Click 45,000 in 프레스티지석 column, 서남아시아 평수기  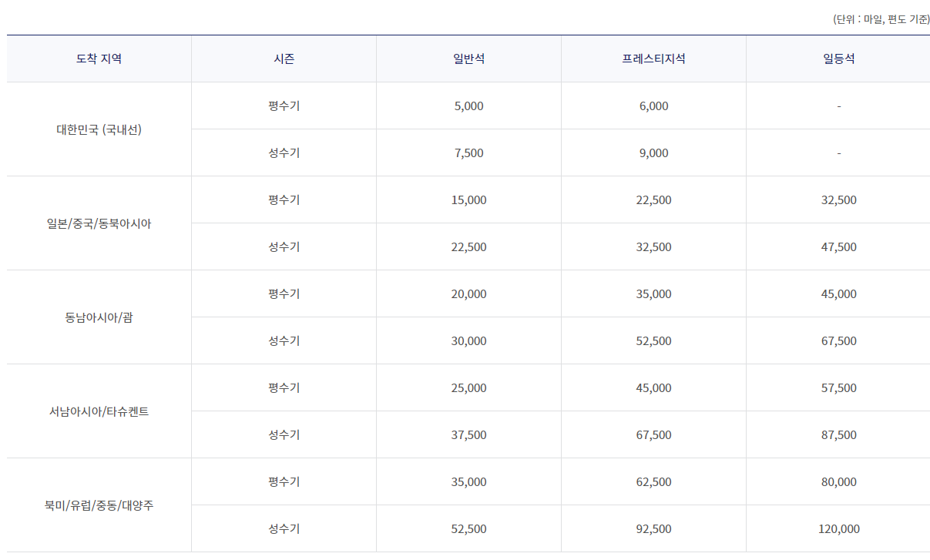653,388
